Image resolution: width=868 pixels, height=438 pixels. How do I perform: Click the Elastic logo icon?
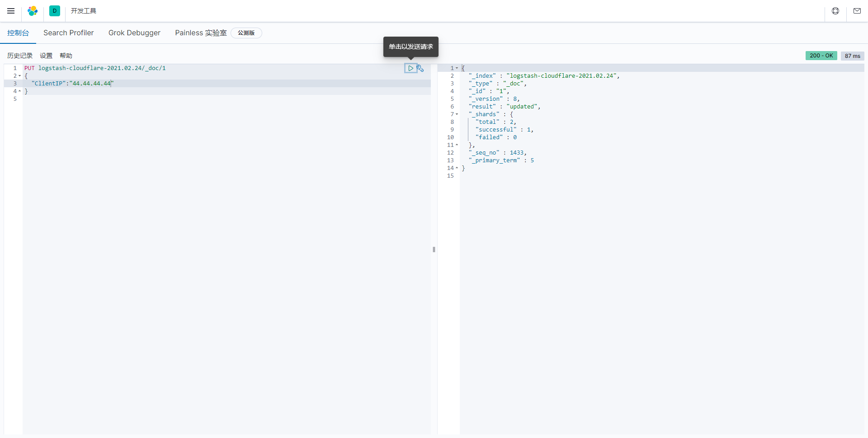33,11
